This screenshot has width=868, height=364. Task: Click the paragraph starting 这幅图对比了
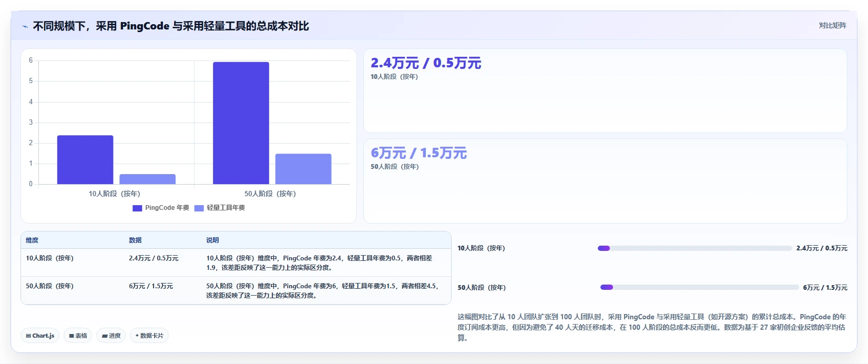(652, 327)
